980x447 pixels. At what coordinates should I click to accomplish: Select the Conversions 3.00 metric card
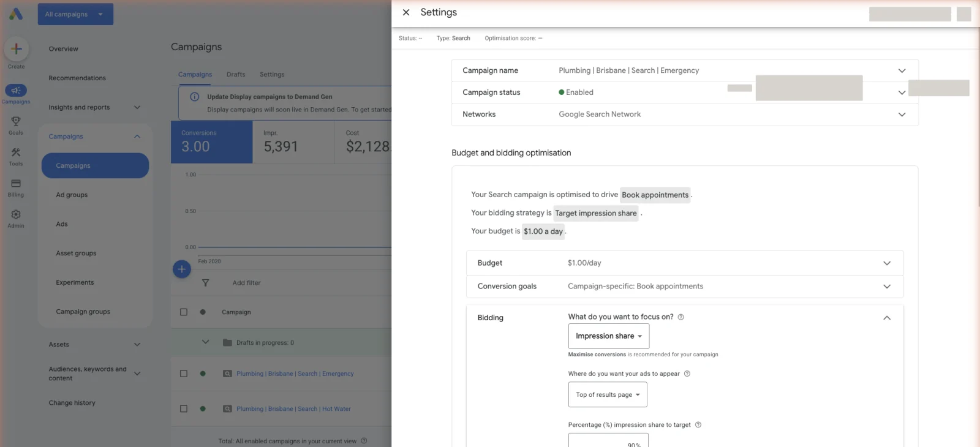212,142
